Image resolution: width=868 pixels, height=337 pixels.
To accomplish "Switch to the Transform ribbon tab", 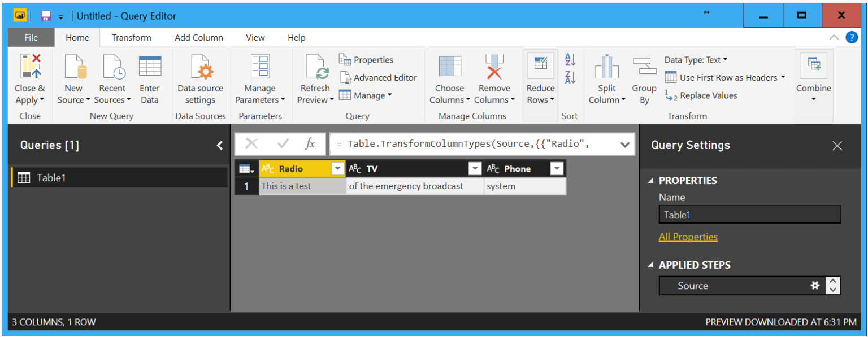I will tap(131, 37).
